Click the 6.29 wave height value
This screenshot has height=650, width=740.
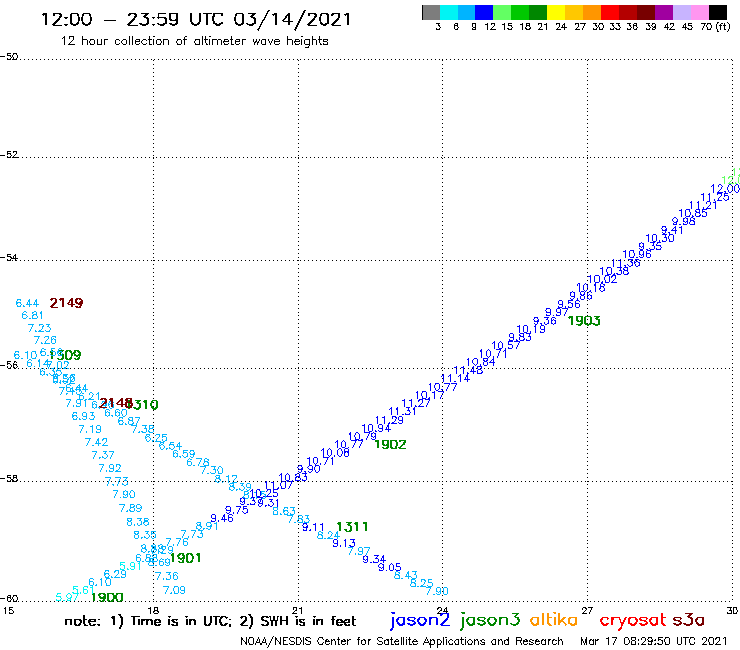click(x=115, y=574)
